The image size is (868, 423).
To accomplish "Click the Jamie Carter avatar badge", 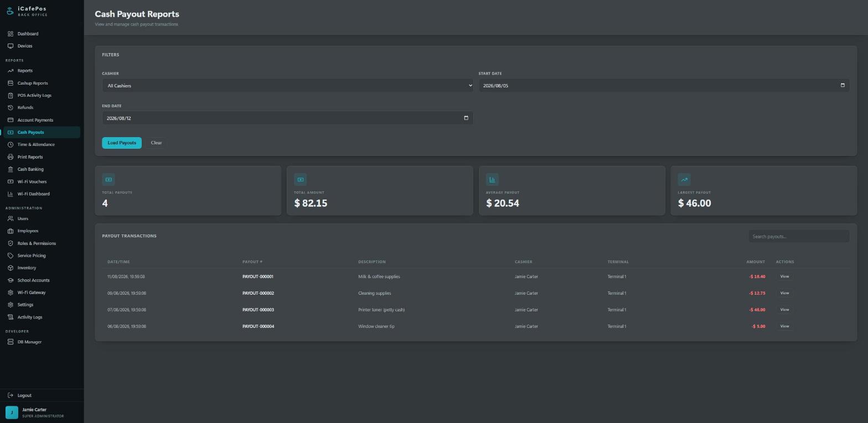I will 12,412.
